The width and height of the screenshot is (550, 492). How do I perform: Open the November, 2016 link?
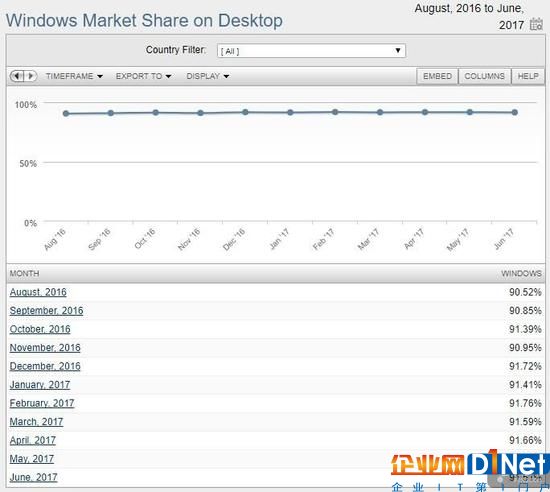45,348
